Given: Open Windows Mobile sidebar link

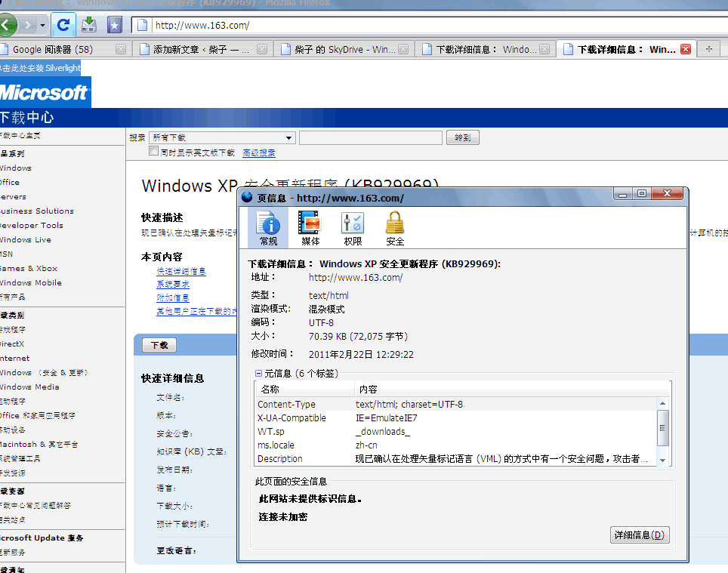Looking at the screenshot, I should pos(30,283).
